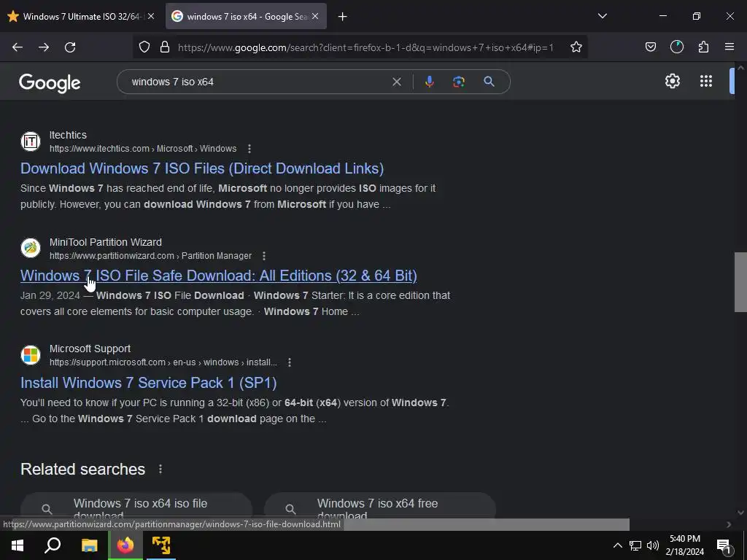Open the yellow app icon in taskbar
This screenshot has width=747, height=560.
click(x=161, y=545)
